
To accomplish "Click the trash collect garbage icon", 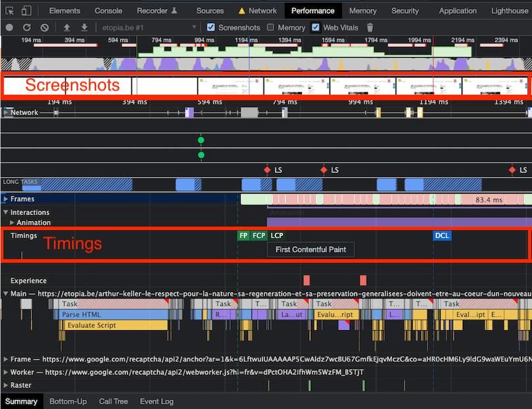I will click(x=370, y=28).
